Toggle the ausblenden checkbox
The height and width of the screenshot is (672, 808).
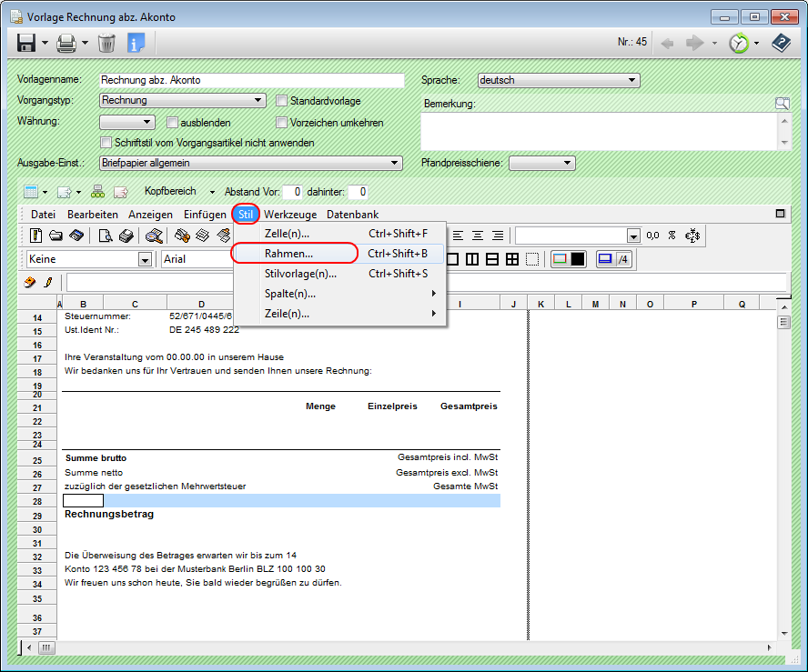click(173, 123)
